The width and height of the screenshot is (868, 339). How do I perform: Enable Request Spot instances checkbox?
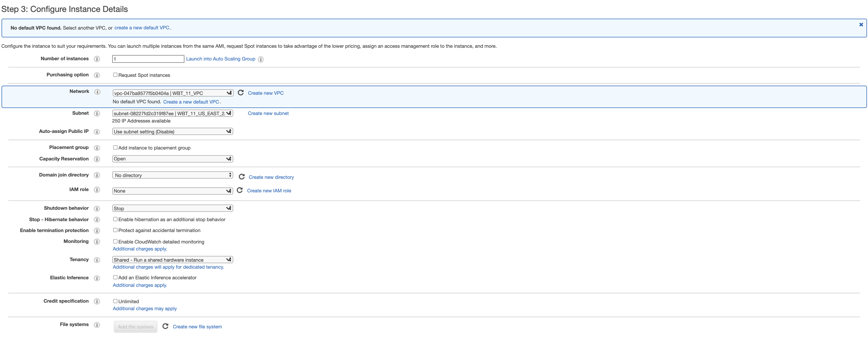click(115, 75)
